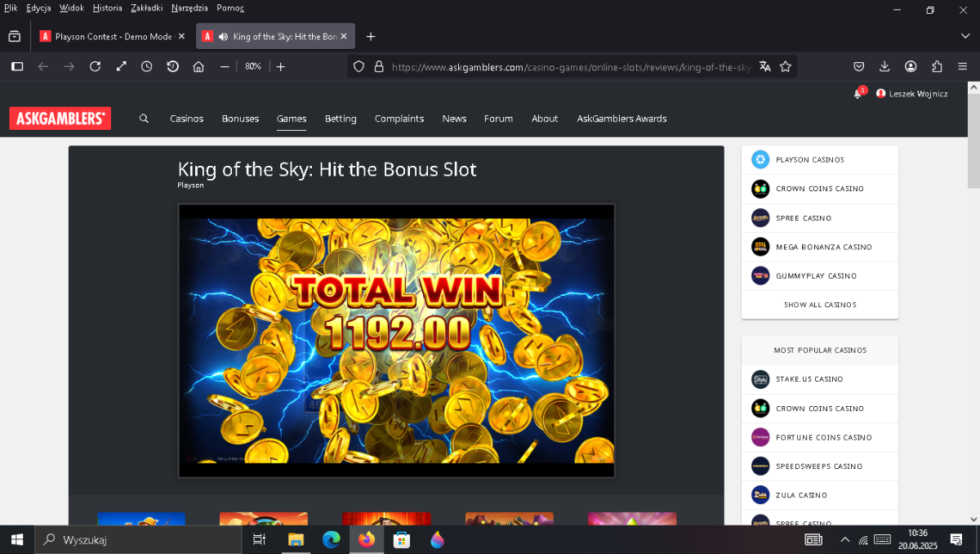Open Playson Casinos list item
The height and width of the screenshot is (554, 980).
tap(819, 160)
